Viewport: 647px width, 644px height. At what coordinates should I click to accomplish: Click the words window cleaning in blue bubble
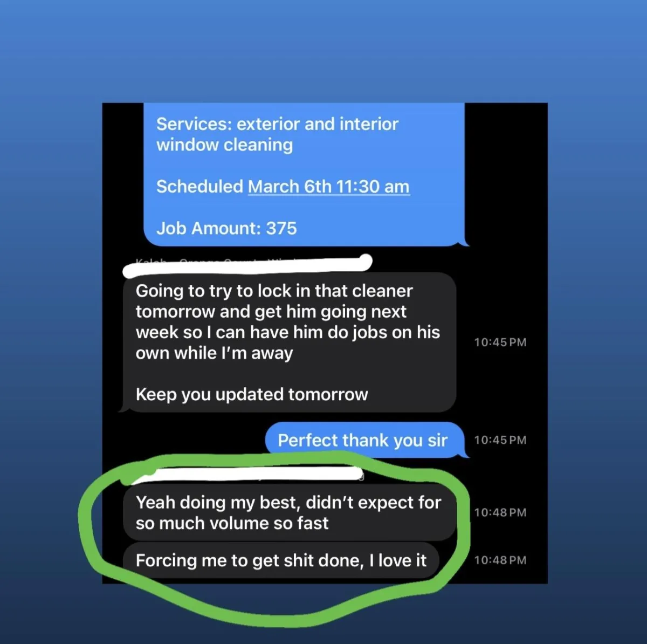point(224,145)
